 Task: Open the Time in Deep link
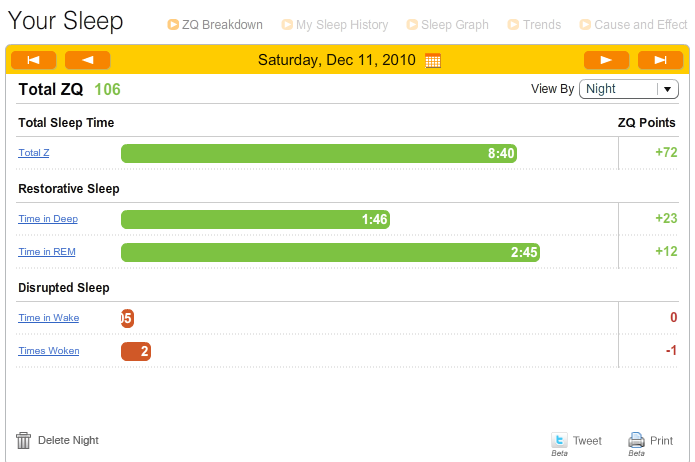(48, 219)
